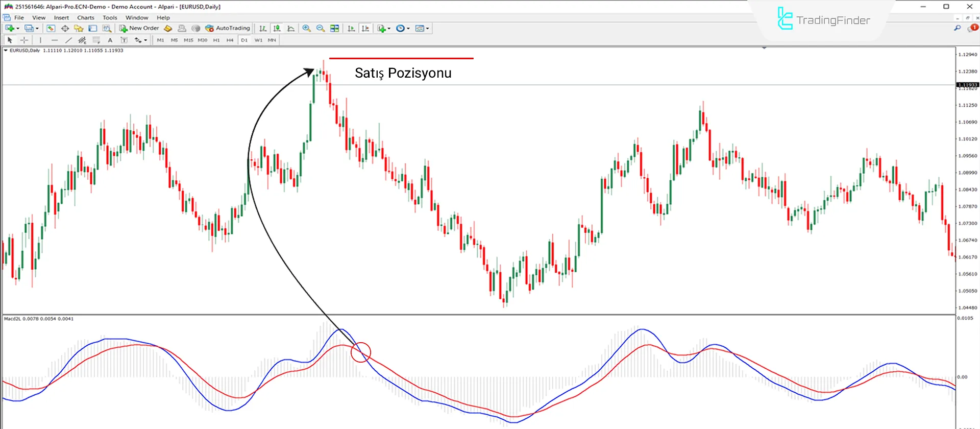Expand the new chart dropdown arrow

18,29
